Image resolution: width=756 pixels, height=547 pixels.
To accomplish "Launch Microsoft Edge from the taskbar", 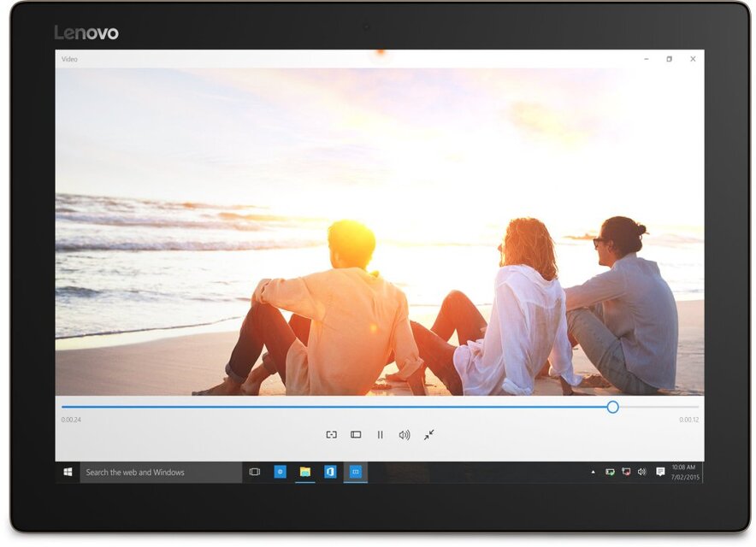I will pyautogui.click(x=281, y=471).
